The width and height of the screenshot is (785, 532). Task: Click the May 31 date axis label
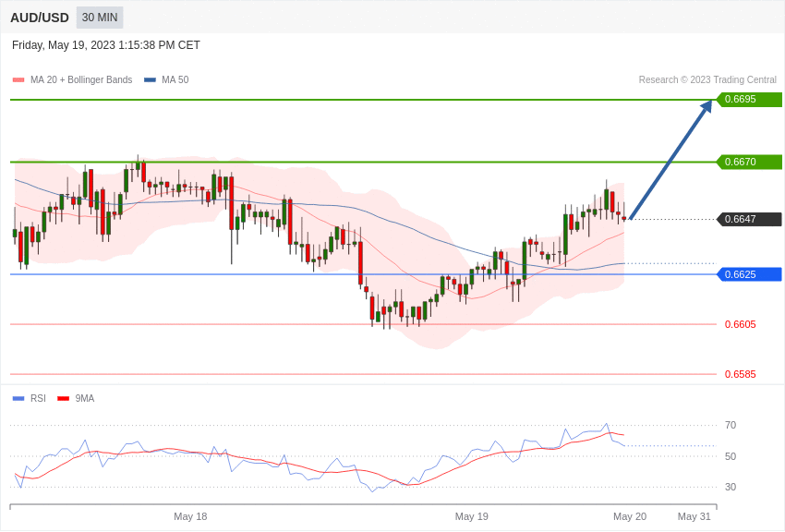point(694,516)
